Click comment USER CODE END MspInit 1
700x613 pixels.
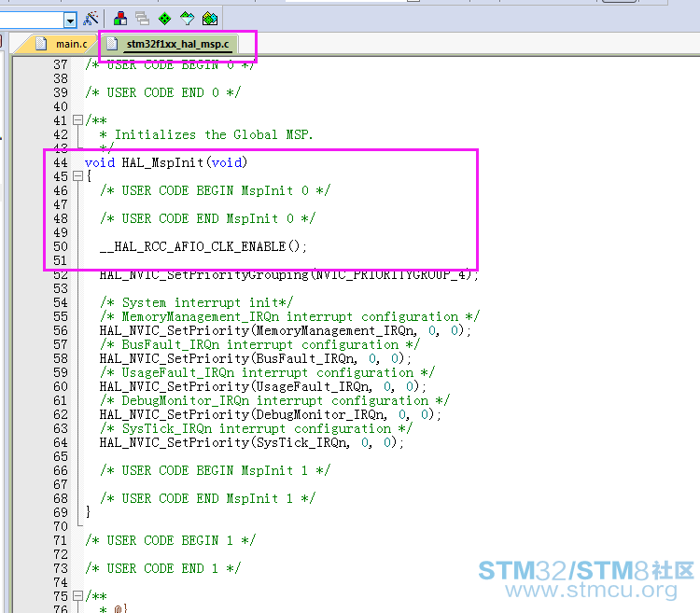tap(207, 499)
